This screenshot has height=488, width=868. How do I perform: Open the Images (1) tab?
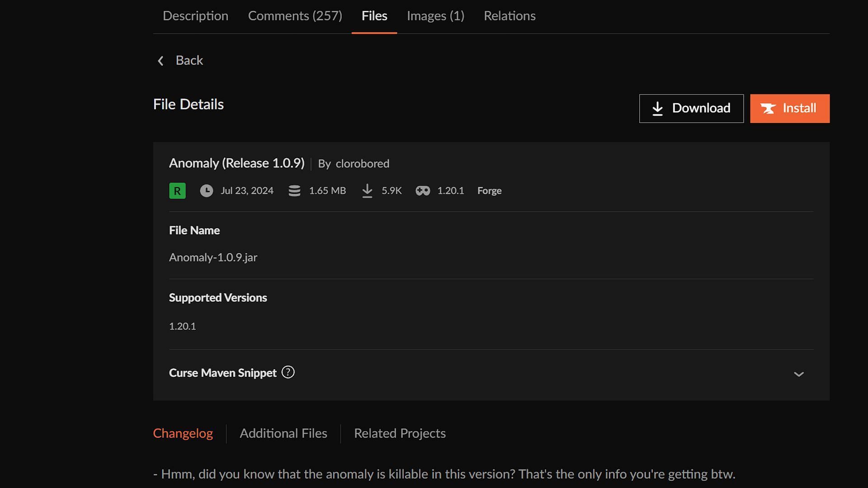pyautogui.click(x=435, y=16)
